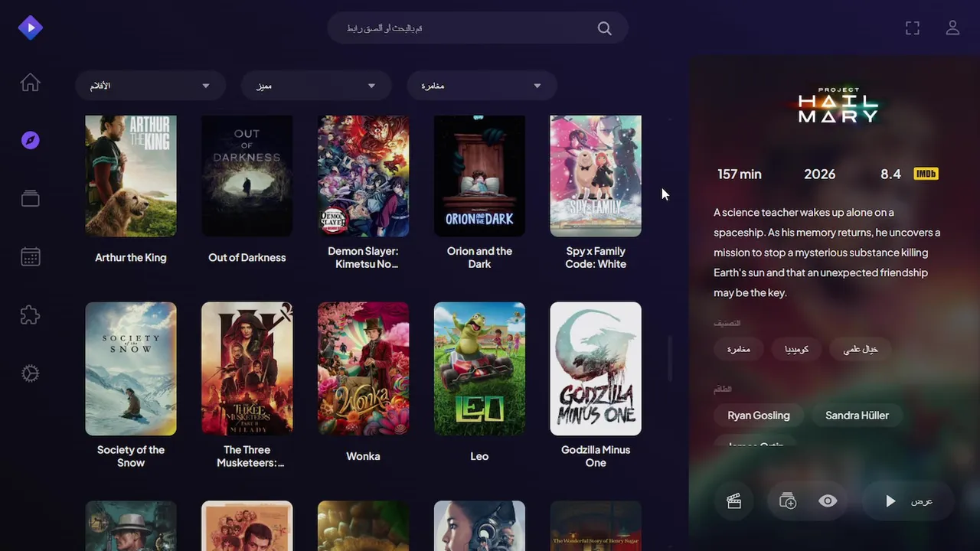Image resolution: width=980 pixels, height=551 pixels.
Task: Click cast member Ryan Gosling
Action: pyautogui.click(x=759, y=416)
